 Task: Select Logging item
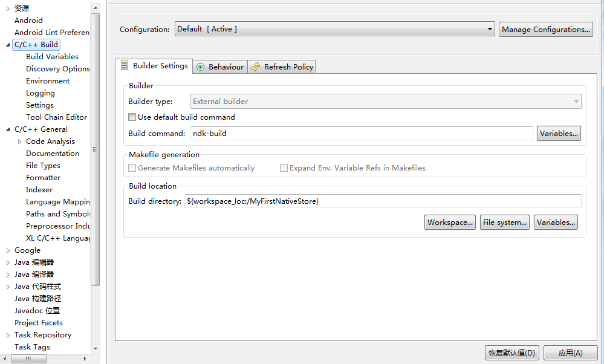pos(41,93)
